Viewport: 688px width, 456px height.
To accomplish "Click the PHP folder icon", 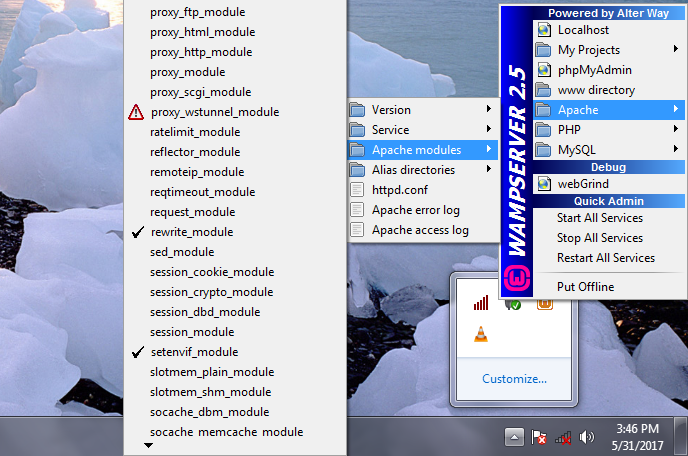I will point(543,130).
